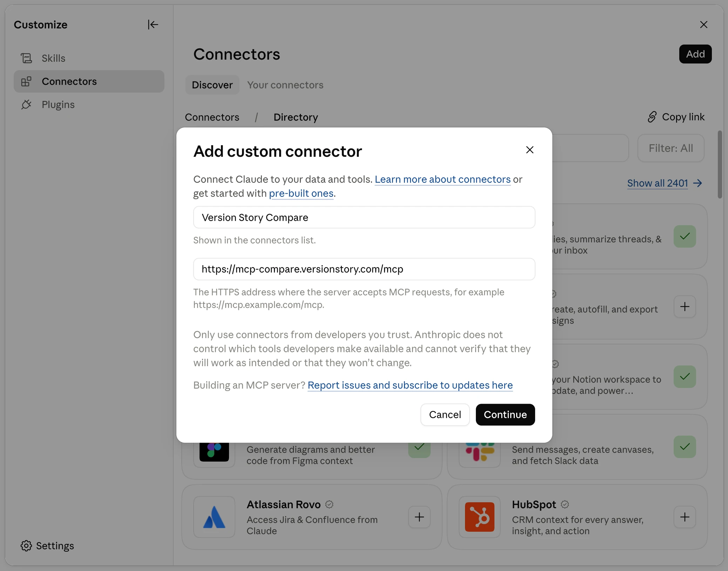Screen dimensions: 728x571
Task: Select Connectors in the sidebar
Action: coord(89,81)
